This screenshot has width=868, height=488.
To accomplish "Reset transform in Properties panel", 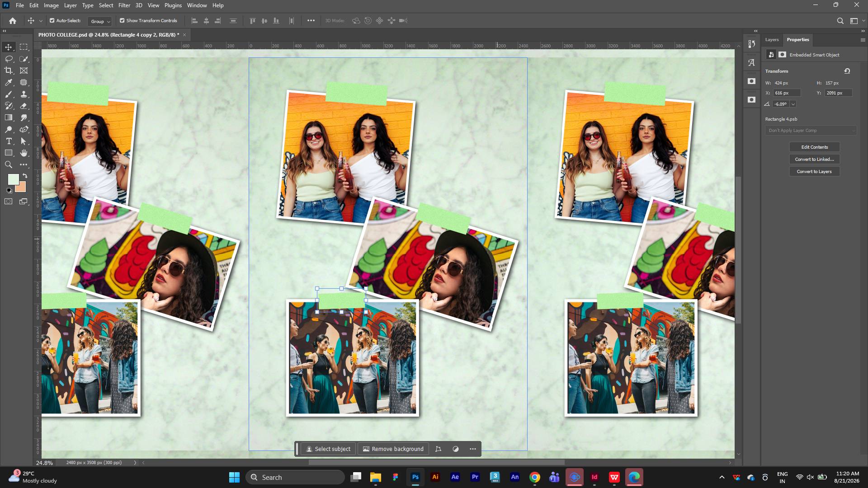I will pyautogui.click(x=847, y=71).
